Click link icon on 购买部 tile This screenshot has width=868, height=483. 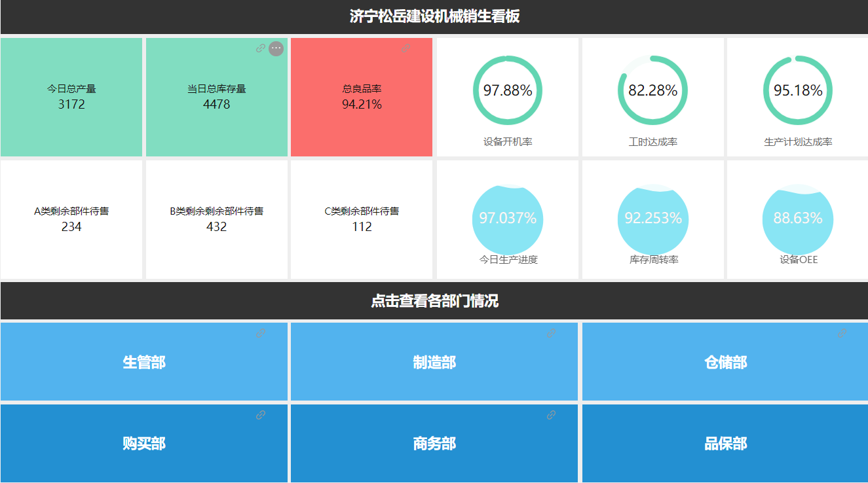(261, 415)
